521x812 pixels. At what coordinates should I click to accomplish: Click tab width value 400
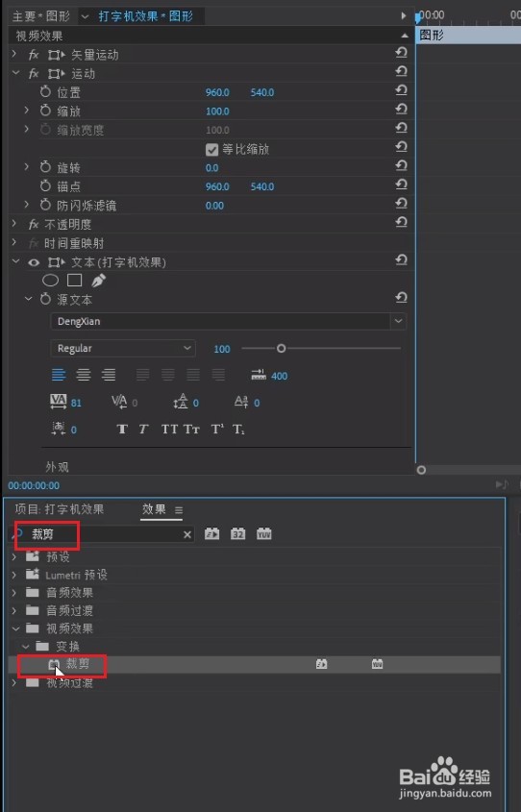click(x=279, y=376)
